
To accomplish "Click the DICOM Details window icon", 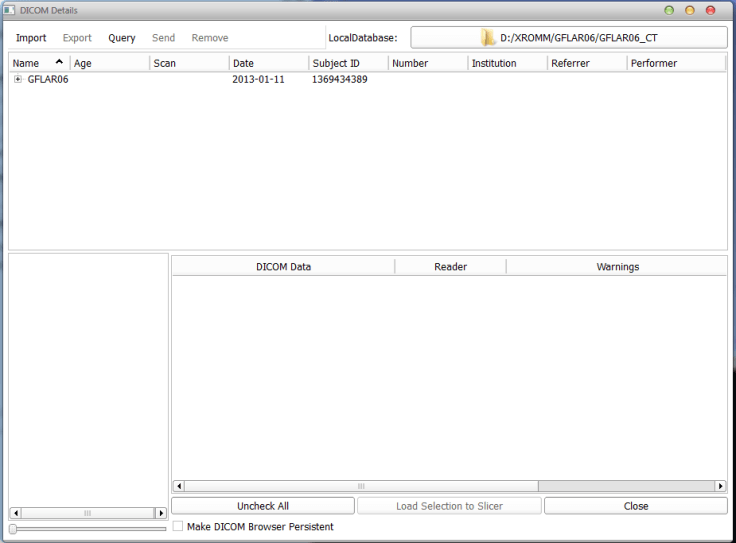I will [x=9, y=10].
